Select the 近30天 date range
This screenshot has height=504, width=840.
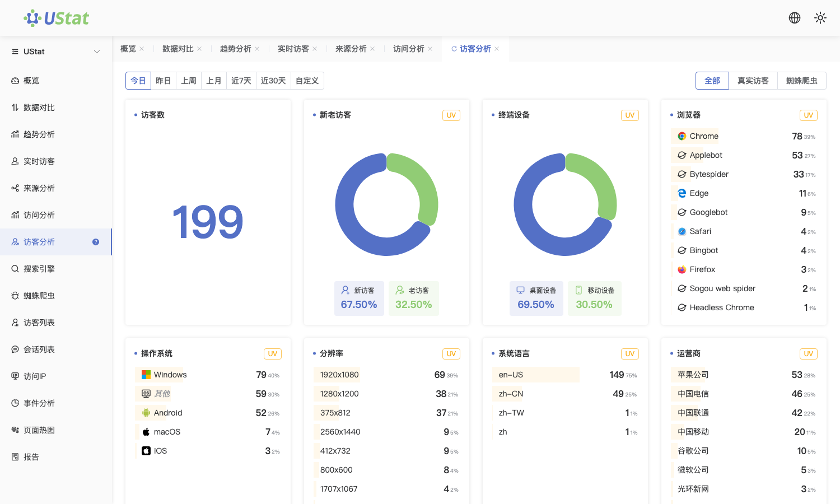tap(273, 81)
